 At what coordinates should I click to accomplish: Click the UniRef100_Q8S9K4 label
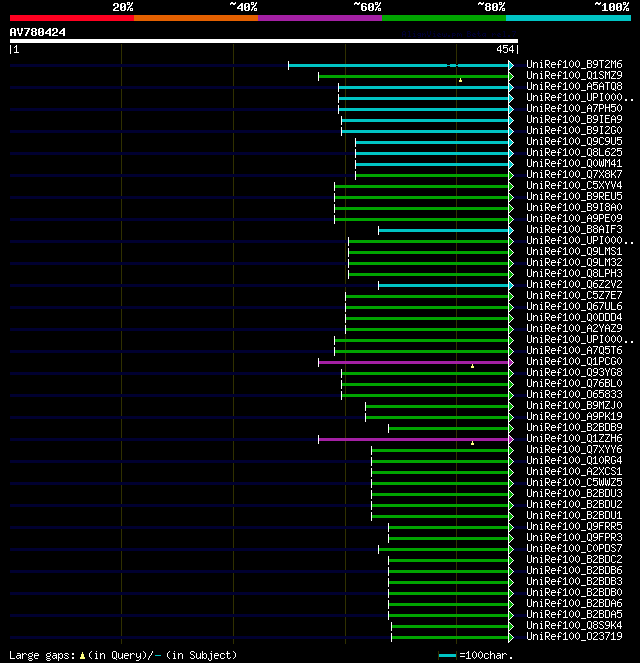point(574,625)
